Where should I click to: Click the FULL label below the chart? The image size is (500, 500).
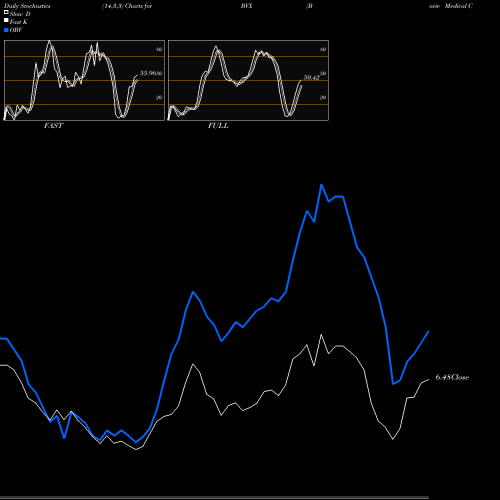(x=218, y=126)
